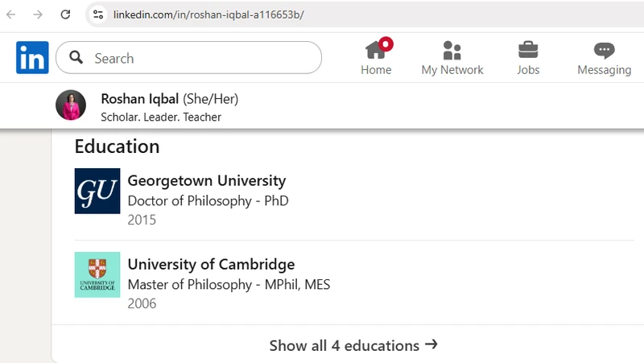Image resolution: width=644 pixels, height=363 pixels.
Task: Open Georgetown University logo
Action: click(x=97, y=191)
